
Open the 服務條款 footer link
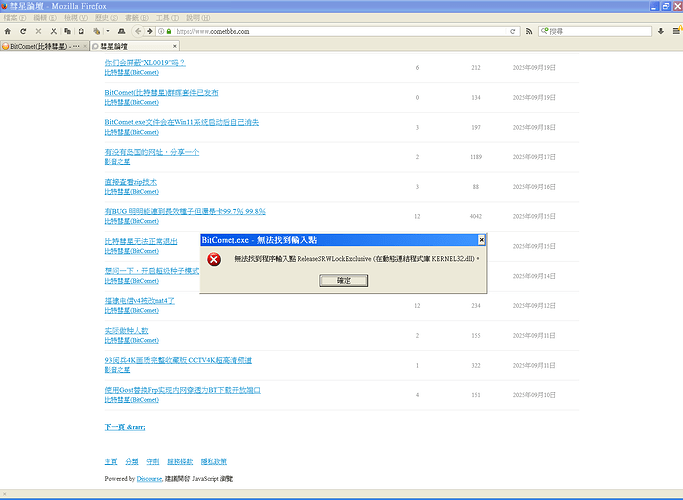(180, 461)
